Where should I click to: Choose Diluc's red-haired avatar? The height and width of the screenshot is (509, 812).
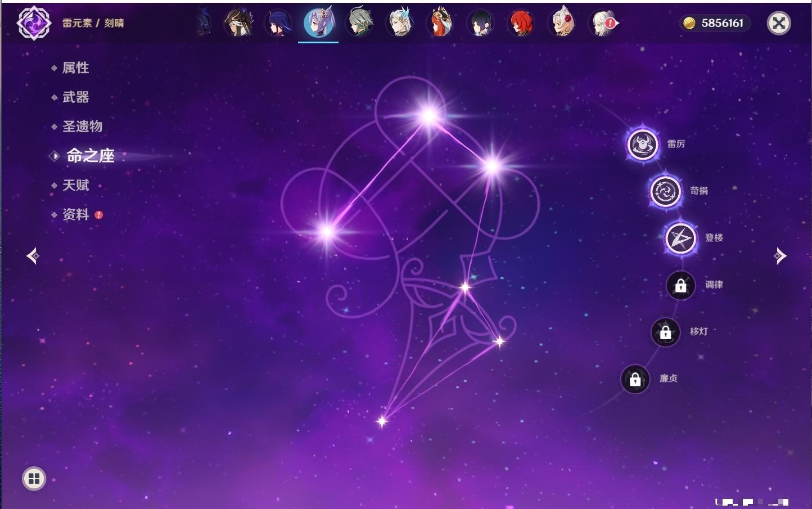pyautogui.click(x=521, y=23)
